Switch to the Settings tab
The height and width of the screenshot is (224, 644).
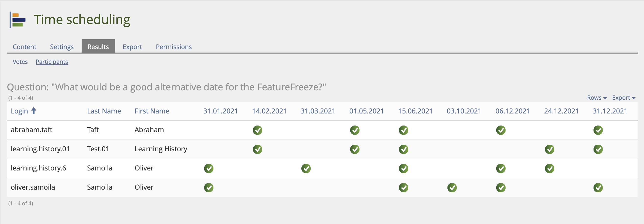[x=62, y=47]
